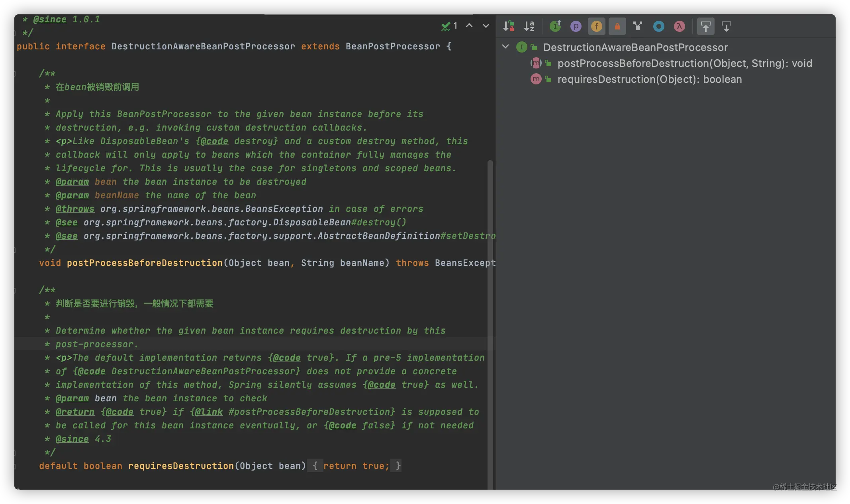Click green unlock icon beside requiresDestruction
Image resolution: width=850 pixels, height=504 pixels.
[548, 79]
